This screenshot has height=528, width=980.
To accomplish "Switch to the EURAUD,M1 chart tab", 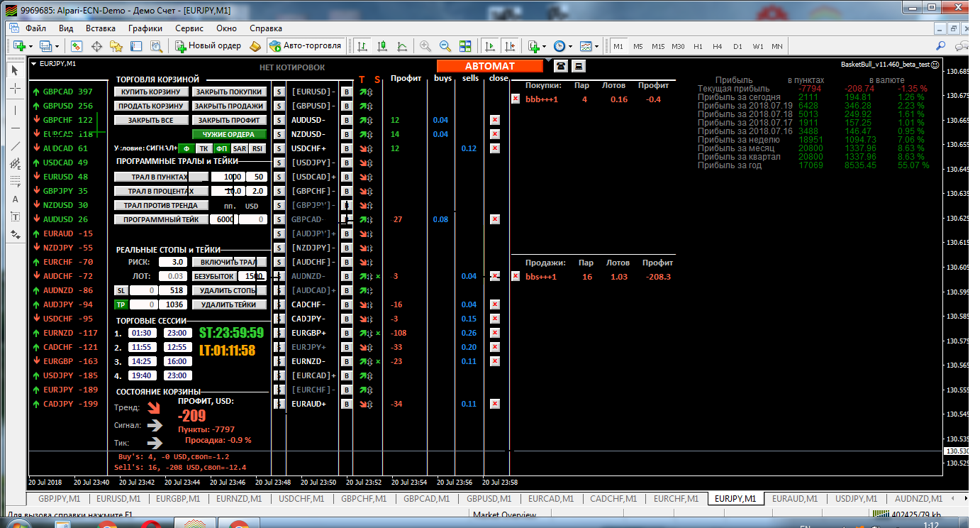I will click(794, 499).
